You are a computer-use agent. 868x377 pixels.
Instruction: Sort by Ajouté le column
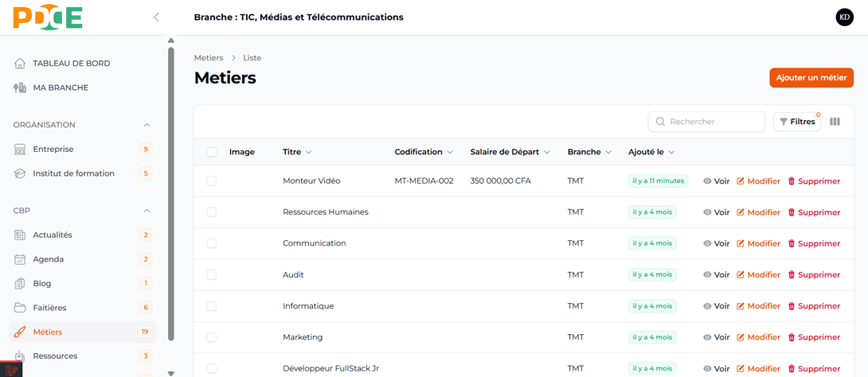click(x=651, y=152)
